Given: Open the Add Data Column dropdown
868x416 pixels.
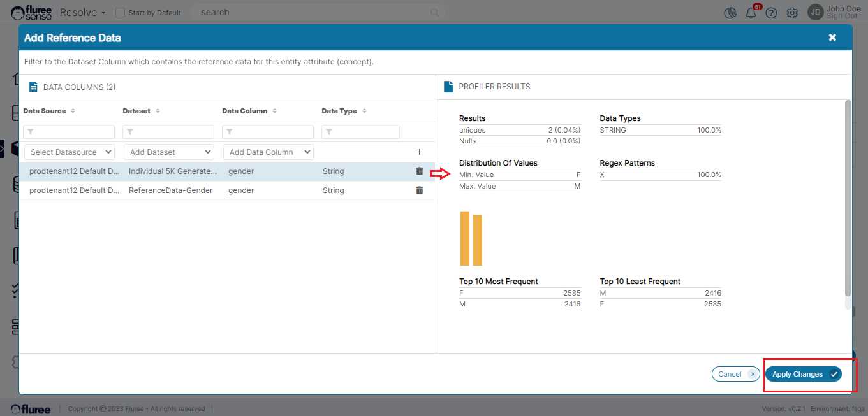Looking at the screenshot, I should click(268, 152).
